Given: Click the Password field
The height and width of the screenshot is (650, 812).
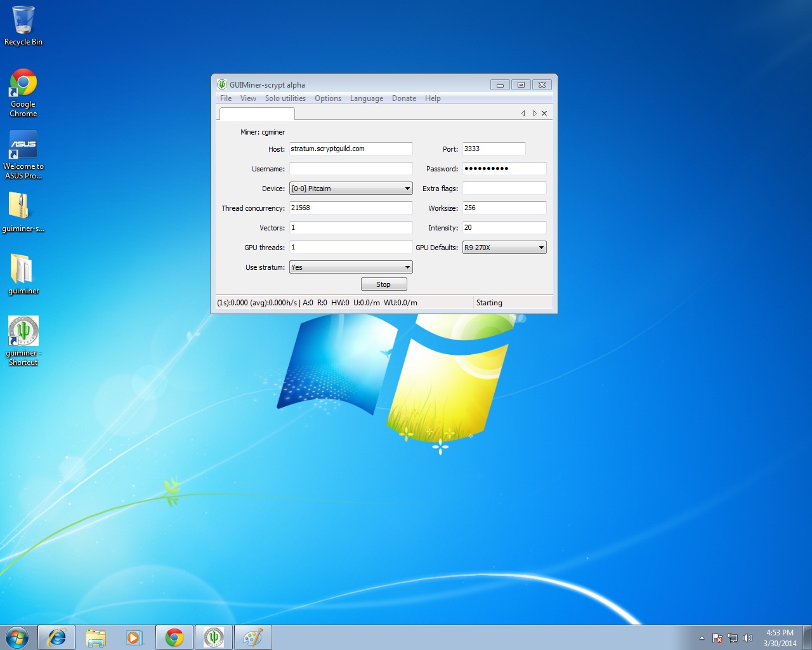Looking at the screenshot, I should pyautogui.click(x=504, y=168).
